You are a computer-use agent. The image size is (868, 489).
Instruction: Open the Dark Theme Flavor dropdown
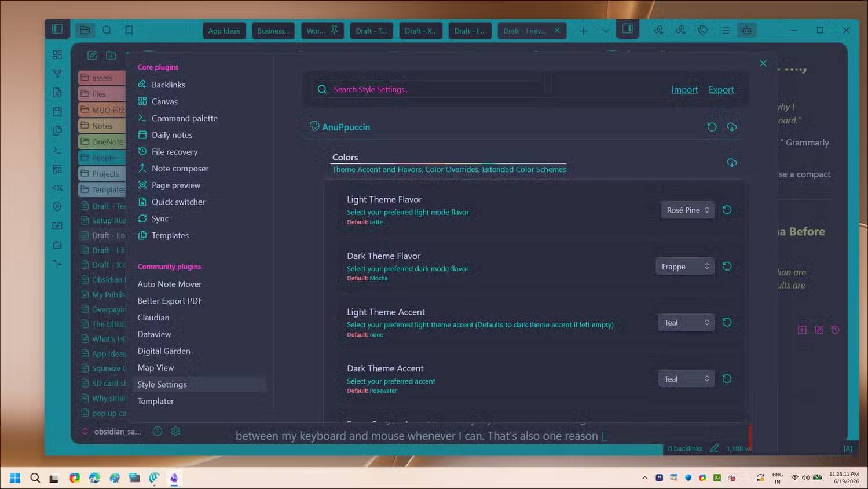pos(684,266)
